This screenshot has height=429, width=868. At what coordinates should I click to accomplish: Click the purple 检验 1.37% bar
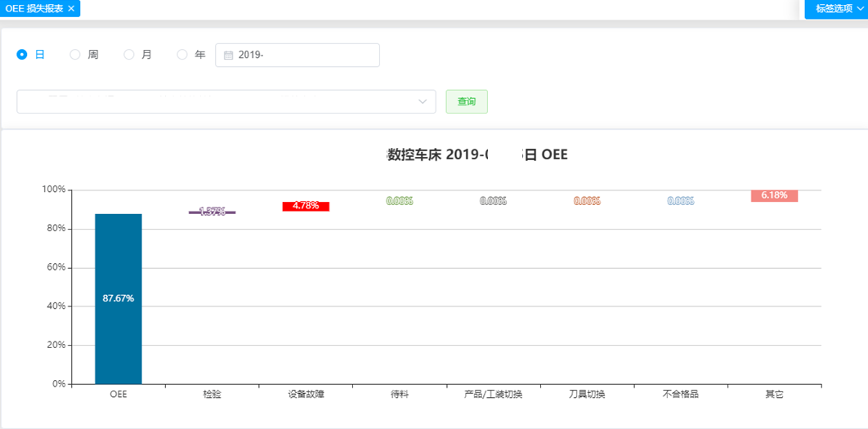pos(213,212)
